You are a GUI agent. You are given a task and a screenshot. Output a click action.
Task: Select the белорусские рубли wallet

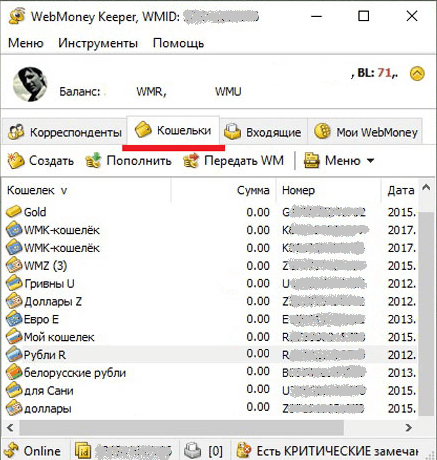tap(210, 373)
